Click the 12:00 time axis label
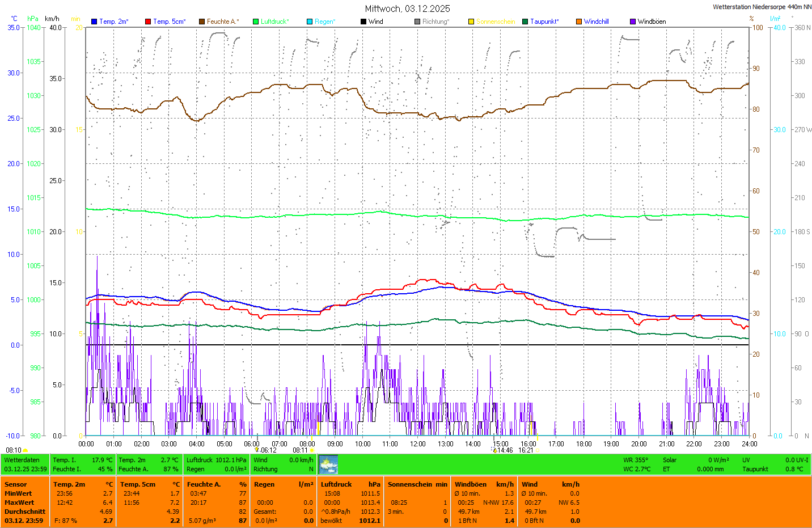Image resolution: width=812 pixels, height=528 pixels. click(418, 444)
